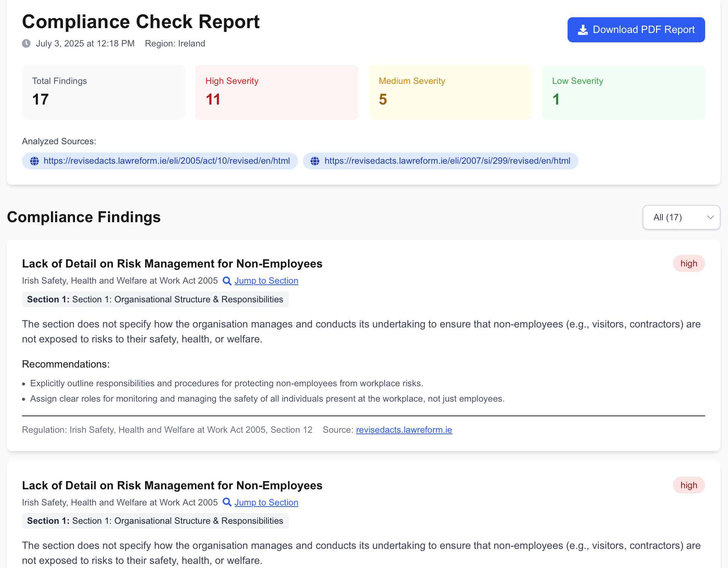Click globe icon of 2005 act source
Screen dimensions: 728x568
point(34,161)
